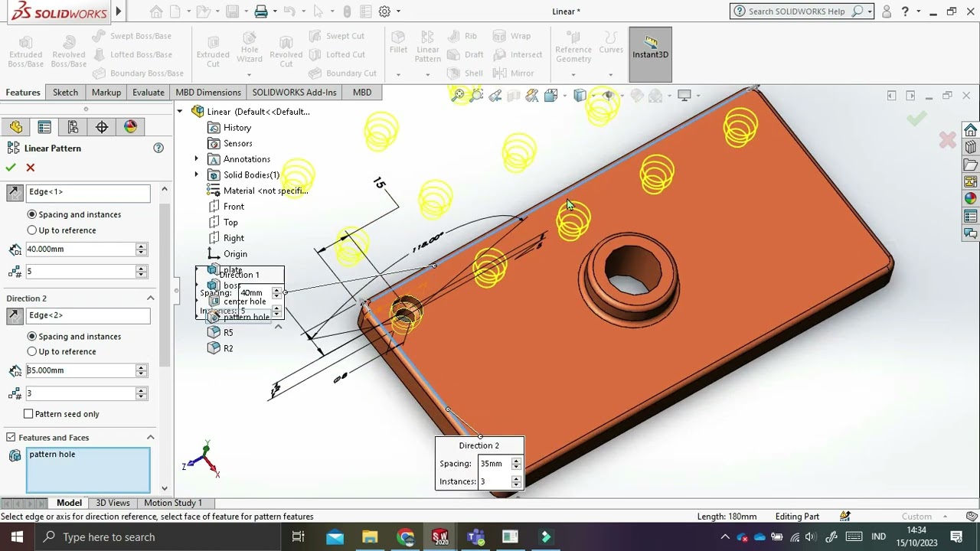The image size is (980, 551).
Task: Increment Direction 2 callout spacing stepper
Action: pos(516,461)
